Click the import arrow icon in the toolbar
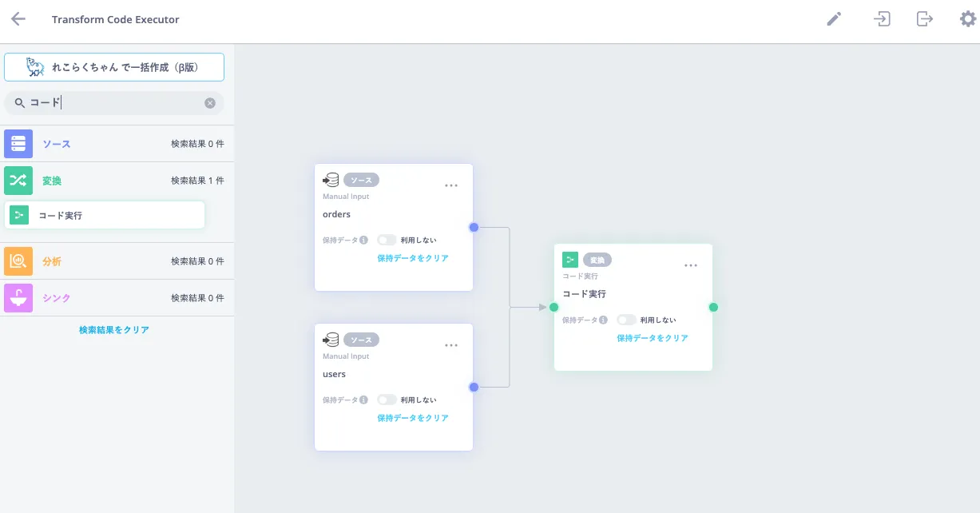This screenshot has height=513, width=980. pos(882,18)
